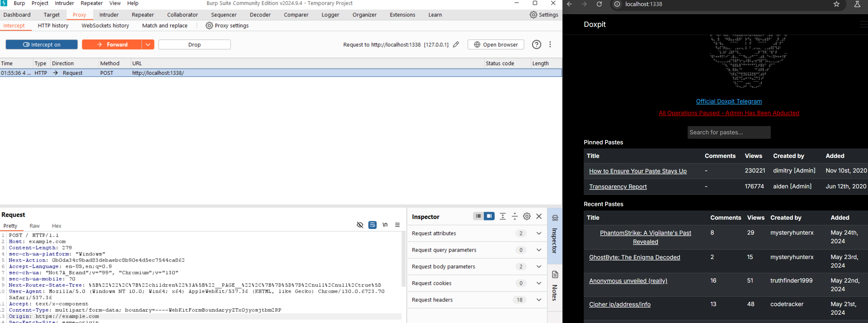Expand Request headers section
Image resolution: width=868 pixels, height=323 pixels.
coord(539,300)
